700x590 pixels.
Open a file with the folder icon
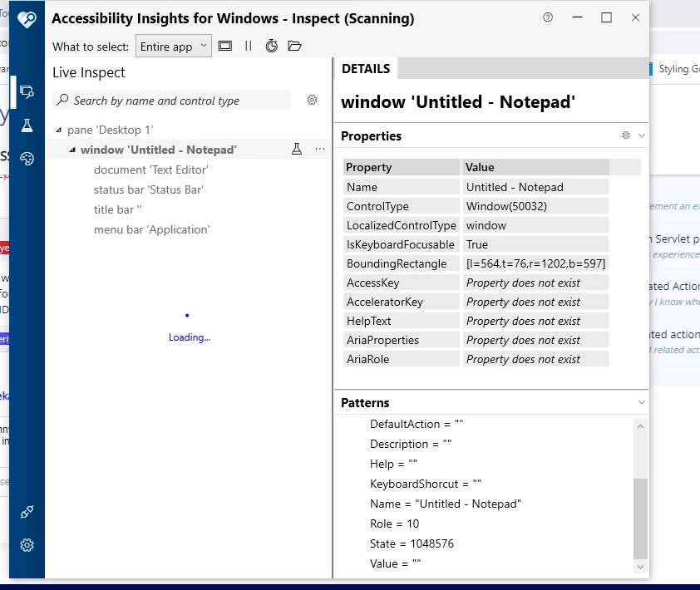tap(294, 46)
